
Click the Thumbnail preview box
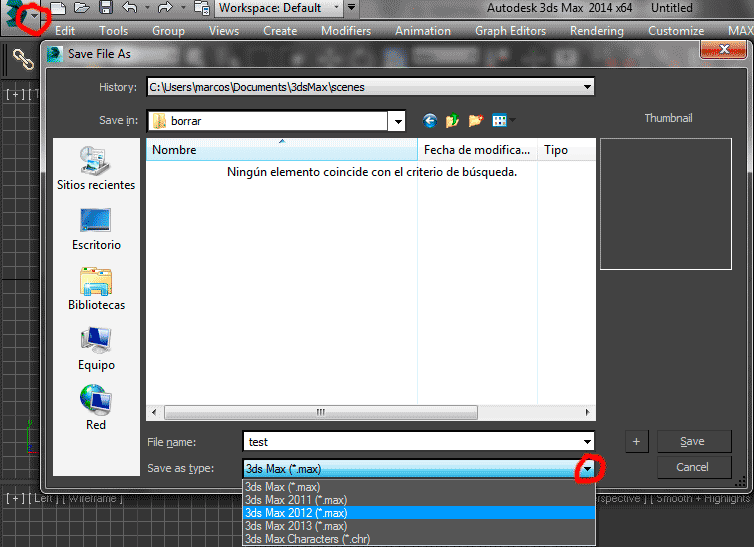(x=666, y=204)
